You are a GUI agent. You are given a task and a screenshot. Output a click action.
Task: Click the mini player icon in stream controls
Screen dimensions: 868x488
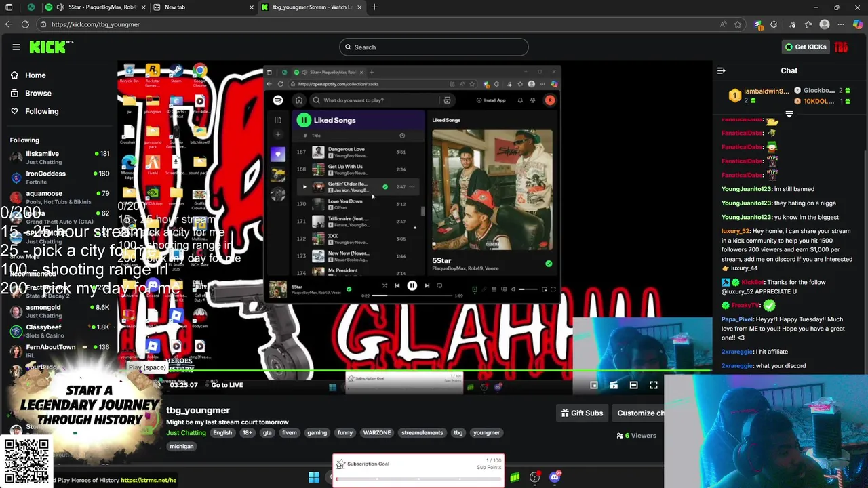coord(594,385)
